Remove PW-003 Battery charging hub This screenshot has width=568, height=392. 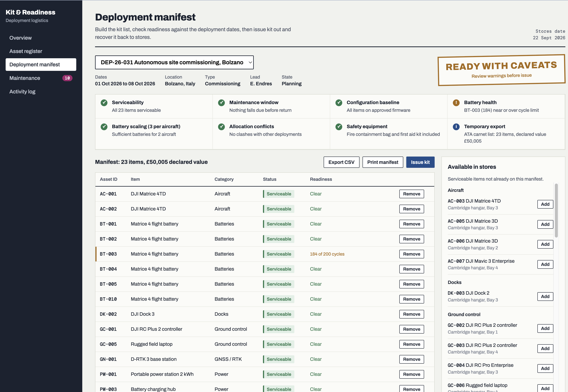[x=411, y=389]
